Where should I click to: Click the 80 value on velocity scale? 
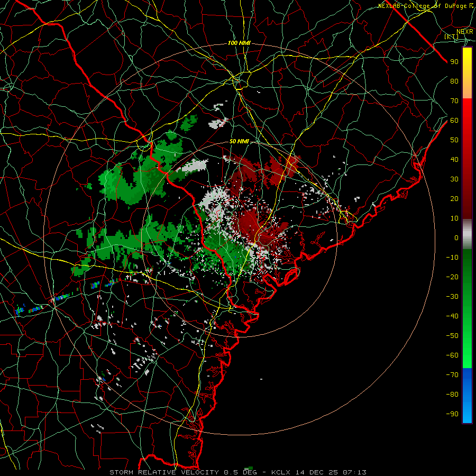pos(454,81)
